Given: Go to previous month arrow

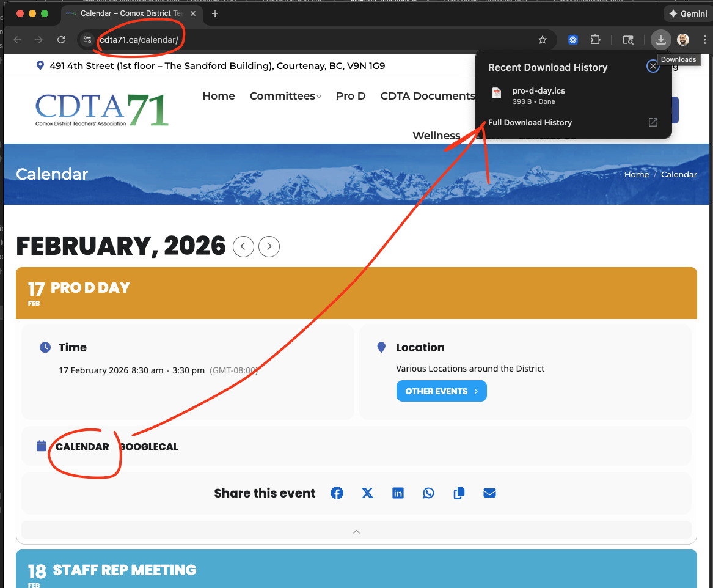Looking at the screenshot, I should [x=243, y=247].
